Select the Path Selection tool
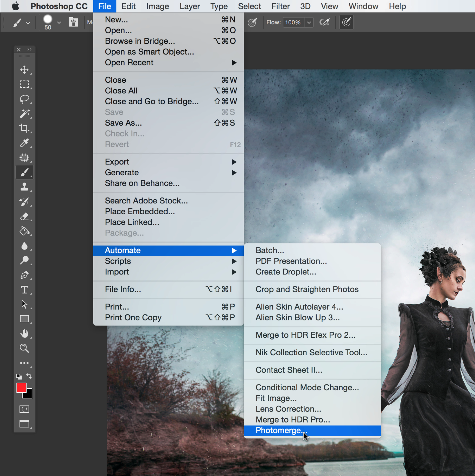The height and width of the screenshot is (476, 475). point(24,304)
